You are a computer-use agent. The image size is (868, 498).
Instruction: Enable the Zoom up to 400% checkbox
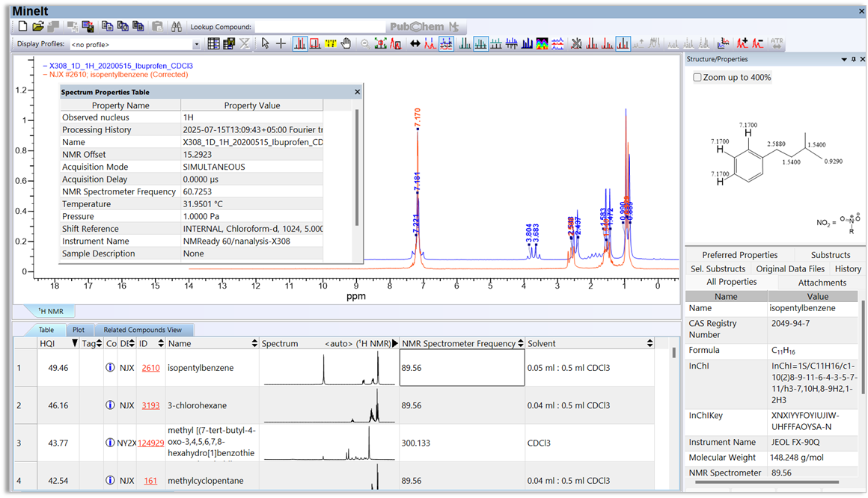[697, 77]
